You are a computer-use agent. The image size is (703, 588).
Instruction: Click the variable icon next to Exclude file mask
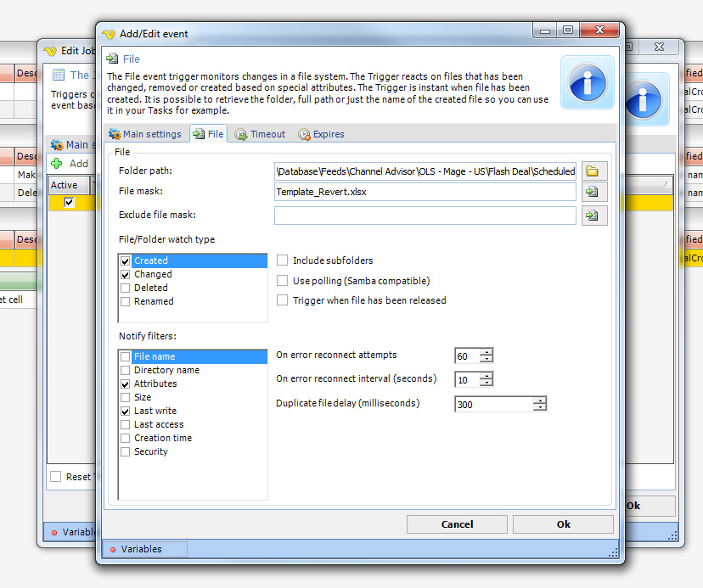tap(592, 216)
